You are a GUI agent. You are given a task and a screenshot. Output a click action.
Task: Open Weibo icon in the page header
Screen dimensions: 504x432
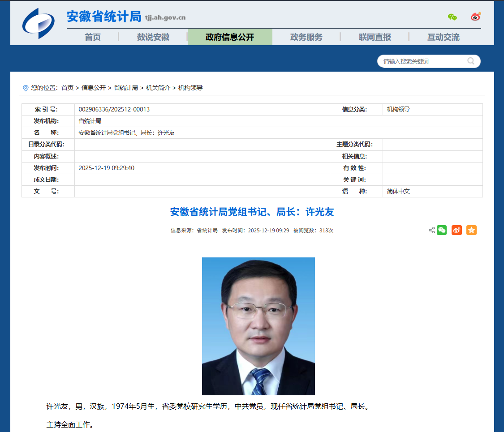coord(476,16)
